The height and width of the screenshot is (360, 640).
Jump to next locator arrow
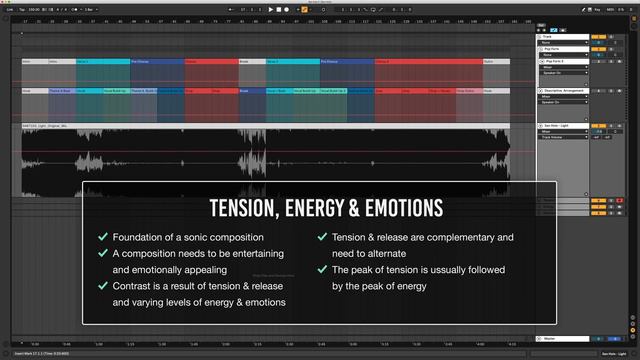(544, 30)
